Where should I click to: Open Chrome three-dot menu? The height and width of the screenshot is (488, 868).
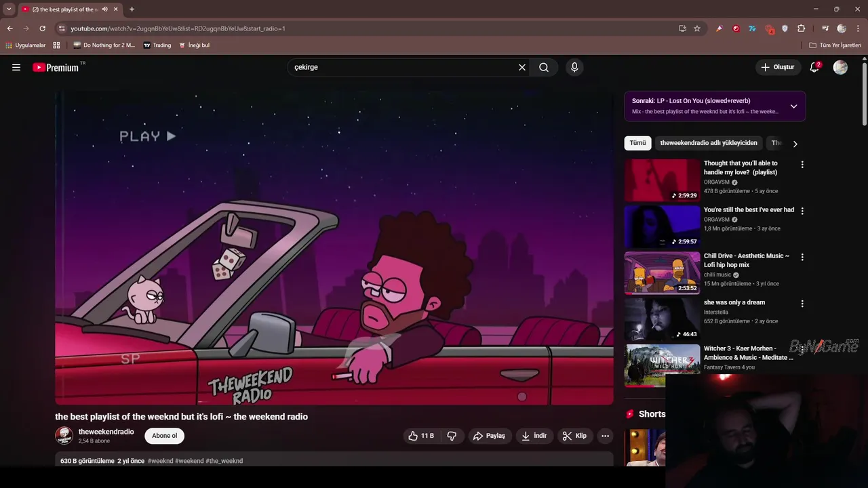pyautogui.click(x=857, y=28)
